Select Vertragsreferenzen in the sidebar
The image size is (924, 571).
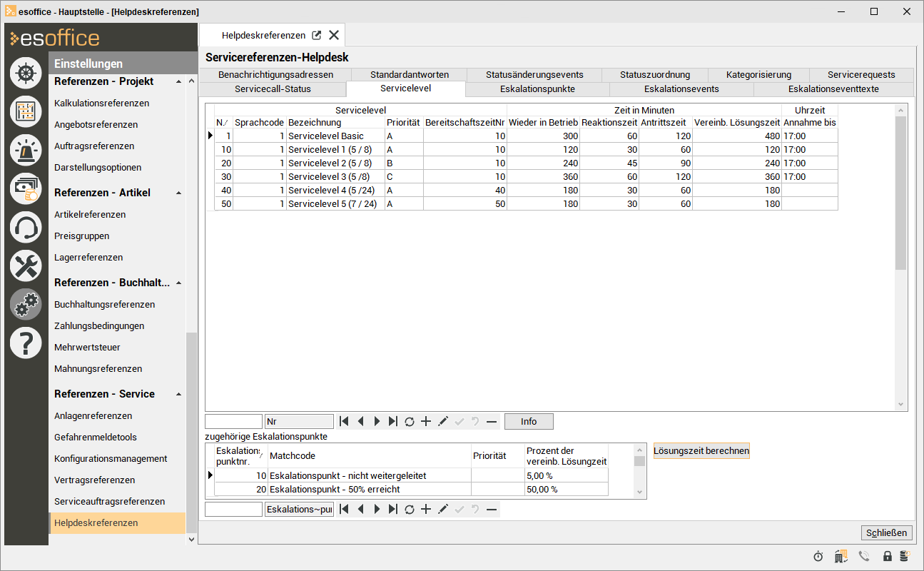pos(96,480)
